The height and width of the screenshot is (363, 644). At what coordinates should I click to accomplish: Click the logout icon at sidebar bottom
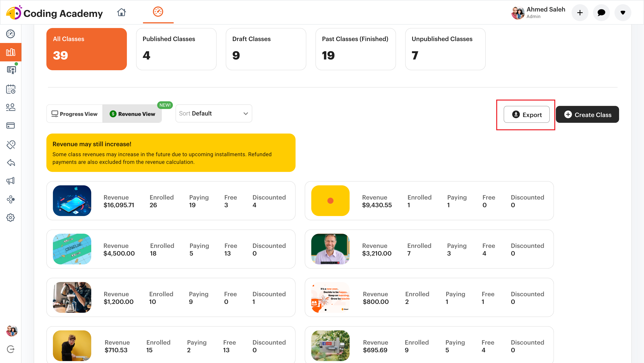point(11,349)
